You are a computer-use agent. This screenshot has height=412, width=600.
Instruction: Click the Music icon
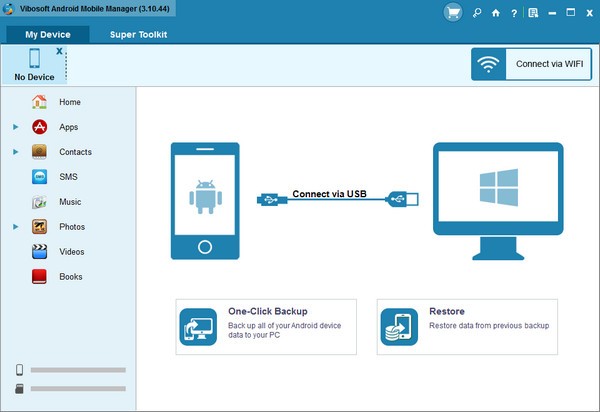[x=39, y=202]
